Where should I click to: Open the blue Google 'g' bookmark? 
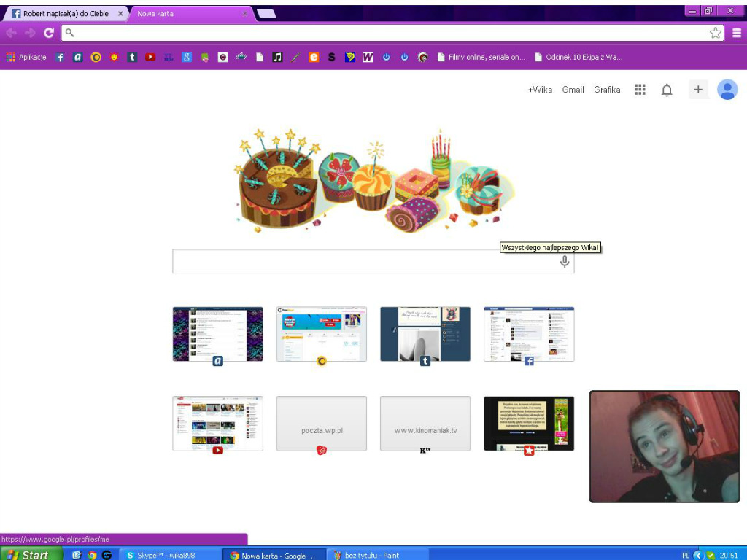coord(186,57)
